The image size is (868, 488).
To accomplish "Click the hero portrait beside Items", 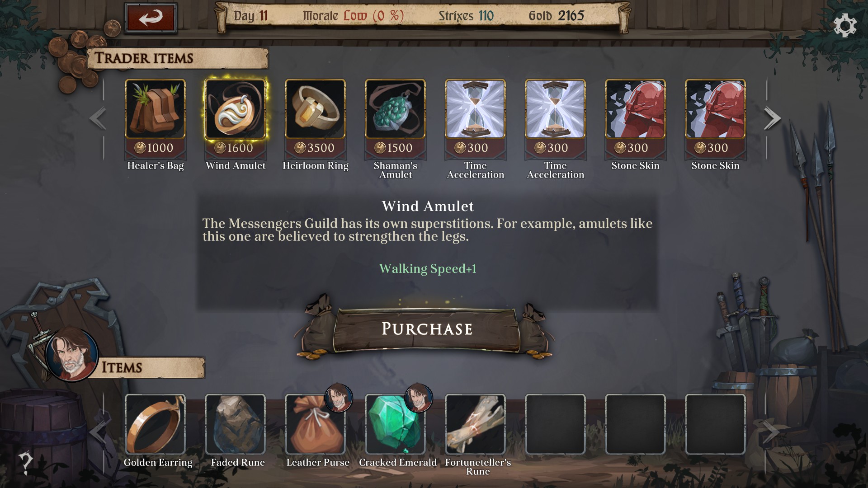I will click(72, 354).
